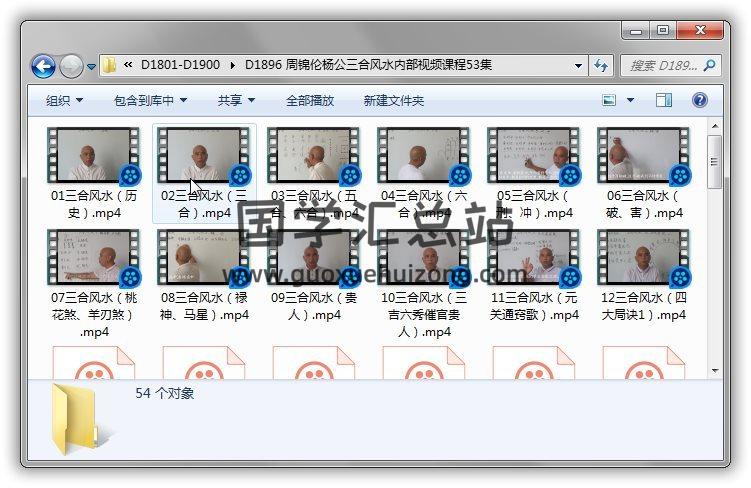
Task: Click filename text 06三合风水（破、害）.mp4
Action: point(644,204)
